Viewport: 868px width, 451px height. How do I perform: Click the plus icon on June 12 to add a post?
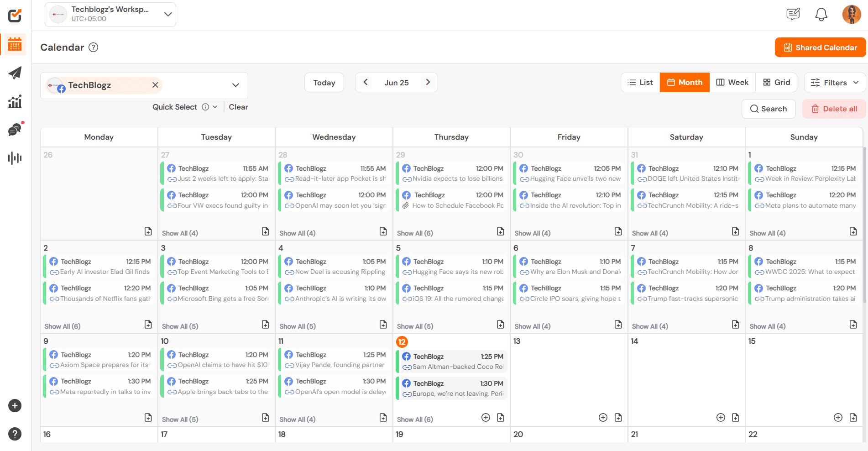(486, 417)
